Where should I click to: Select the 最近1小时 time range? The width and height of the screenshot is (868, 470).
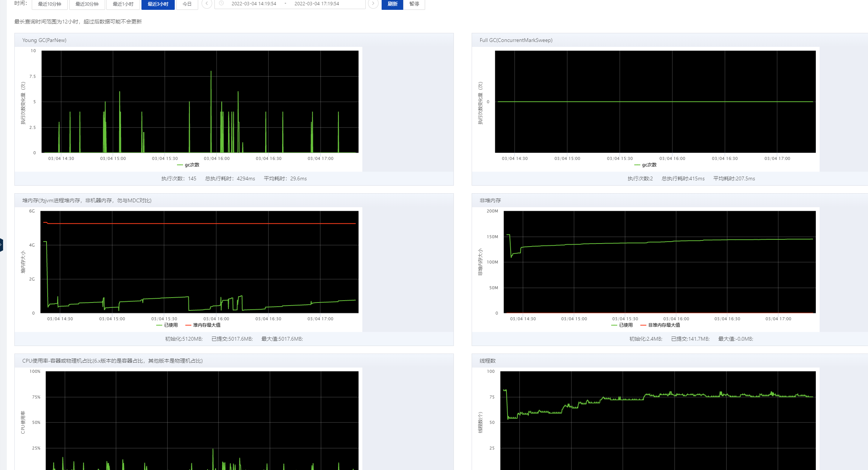pos(123,4)
